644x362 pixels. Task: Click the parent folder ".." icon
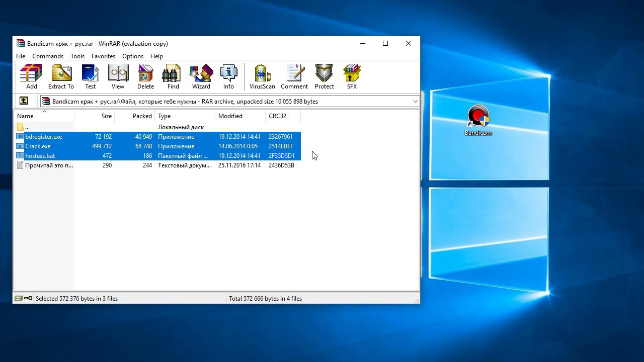[x=20, y=127]
